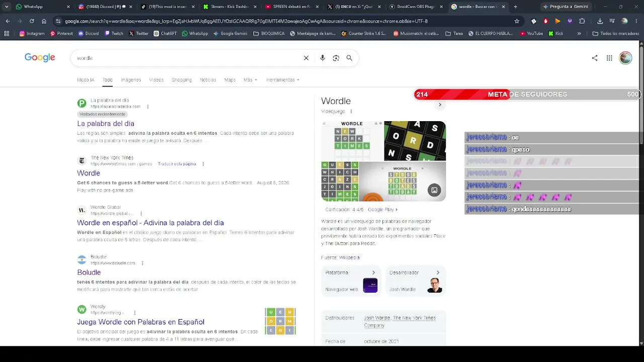Expand the Desarrollador card

click(416, 281)
